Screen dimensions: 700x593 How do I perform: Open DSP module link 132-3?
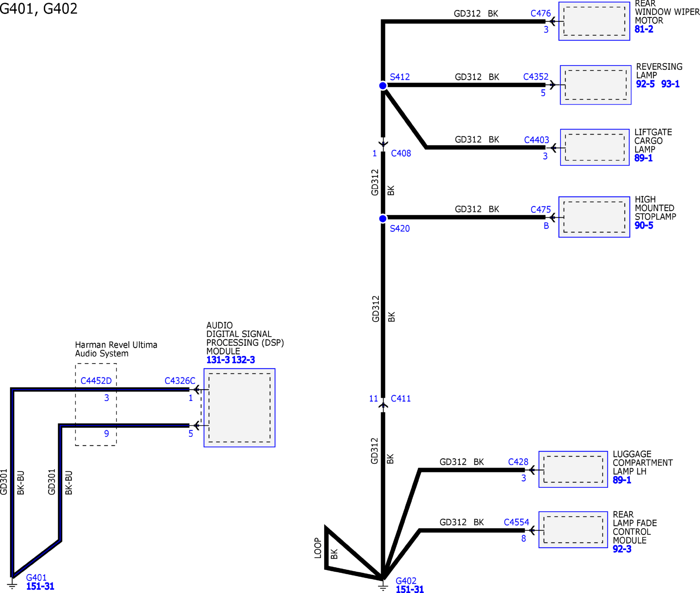tap(243, 360)
